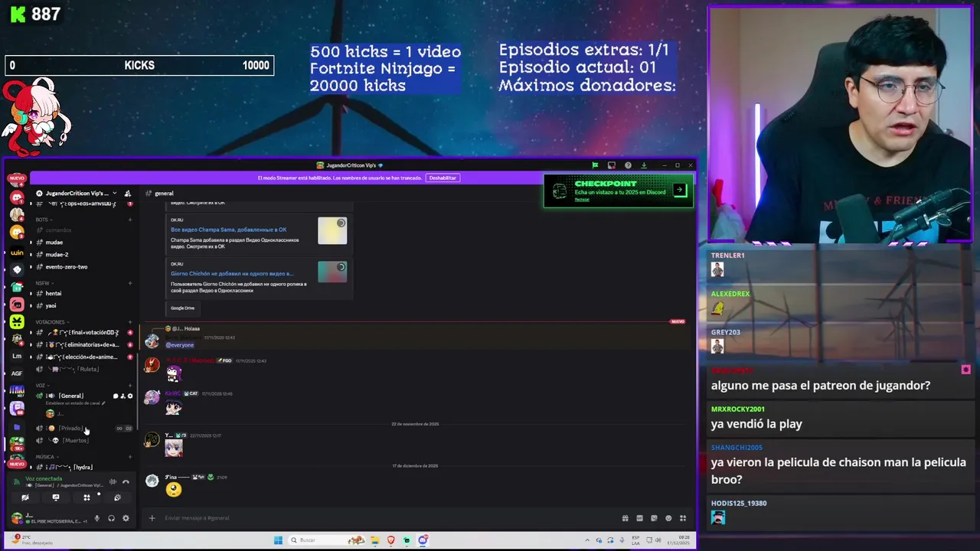The width and height of the screenshot is (980, 551).
Task: Disconnect from voice with hang-up icon
Action: point(126,481)
